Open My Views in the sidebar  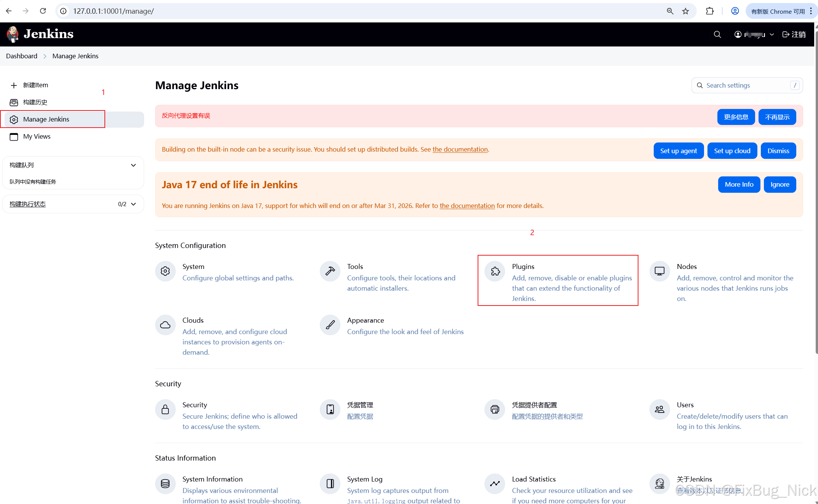(x=37, y=136)
